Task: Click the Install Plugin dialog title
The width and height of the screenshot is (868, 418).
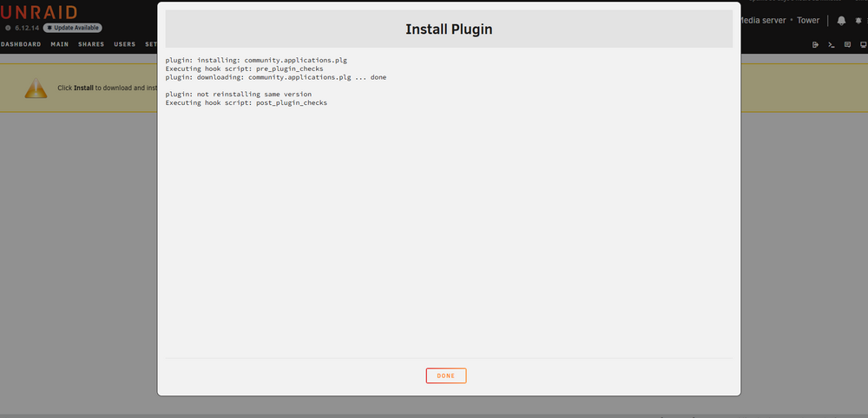Action: point(449,29)
